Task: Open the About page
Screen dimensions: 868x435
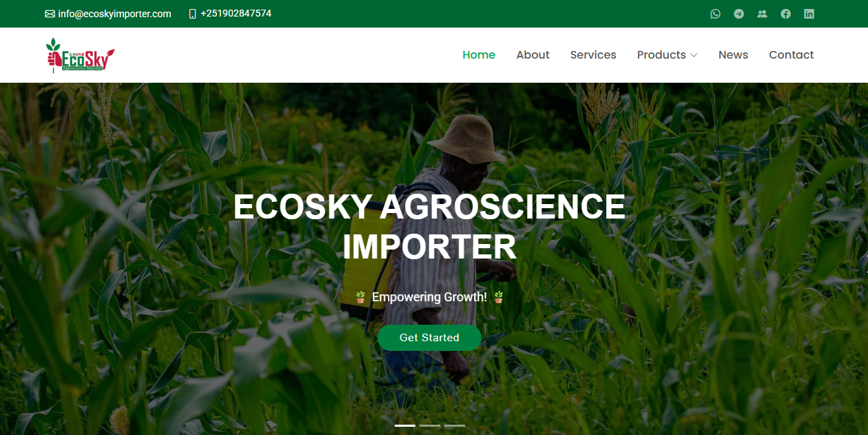Action: pos(533,55)
